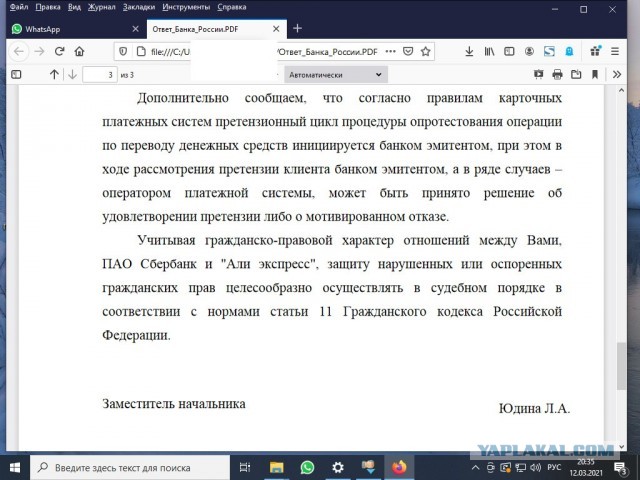Toggle the PDF sidebar panel
640x480 pixels.
pos(16,75)
